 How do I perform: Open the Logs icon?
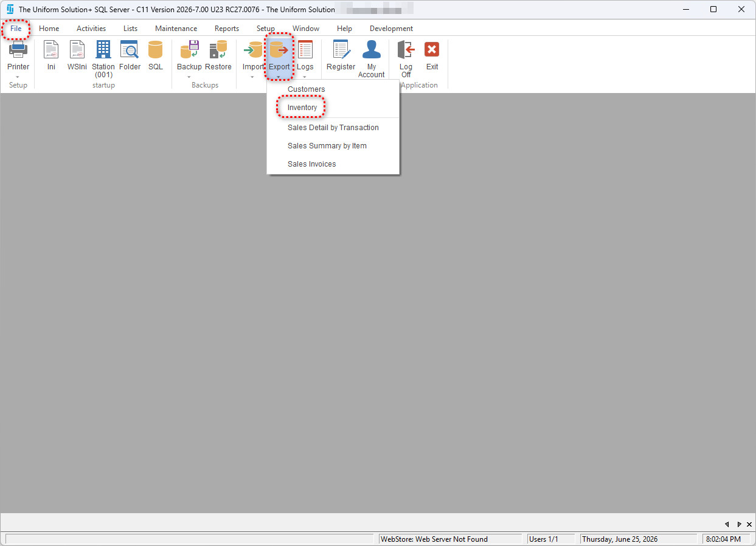pos(305,50)
